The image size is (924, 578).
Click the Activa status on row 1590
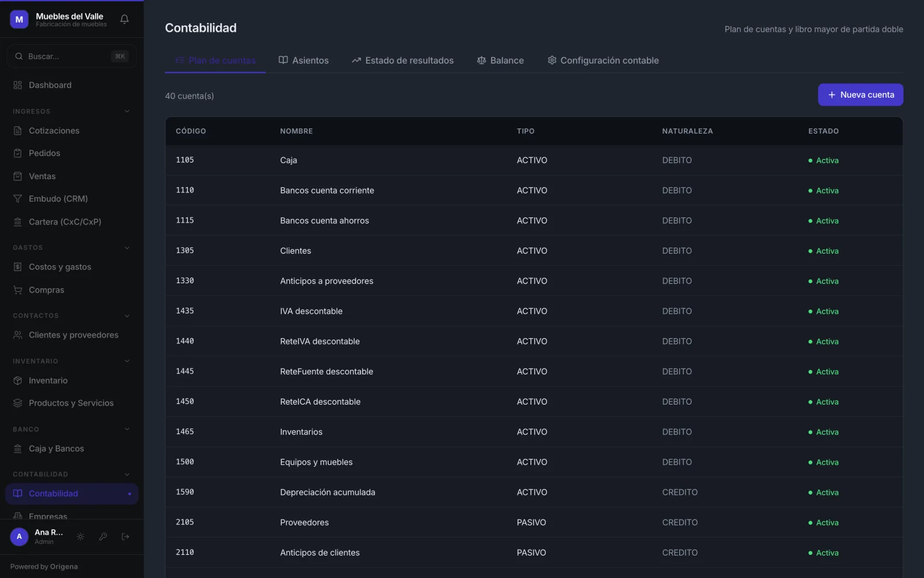tap(824, 492)
